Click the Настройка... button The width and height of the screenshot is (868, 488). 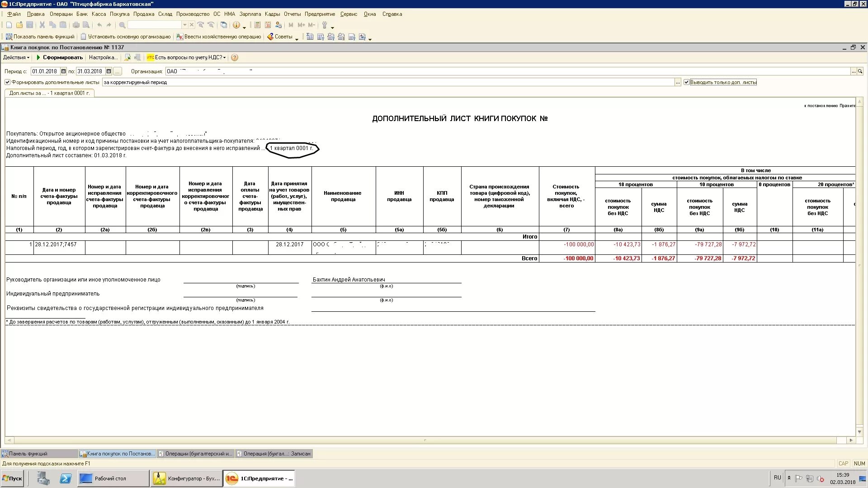click(x=103, y=57)
